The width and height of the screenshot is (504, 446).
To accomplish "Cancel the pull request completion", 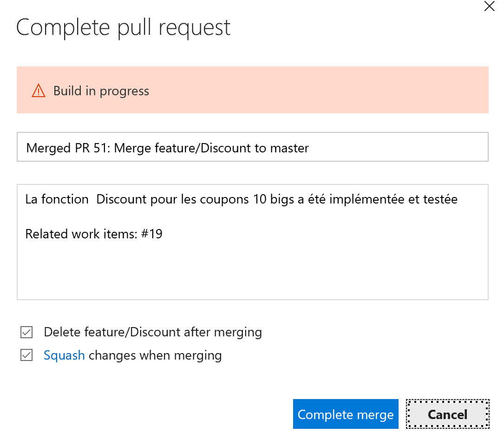I will [x=447, y=414].
